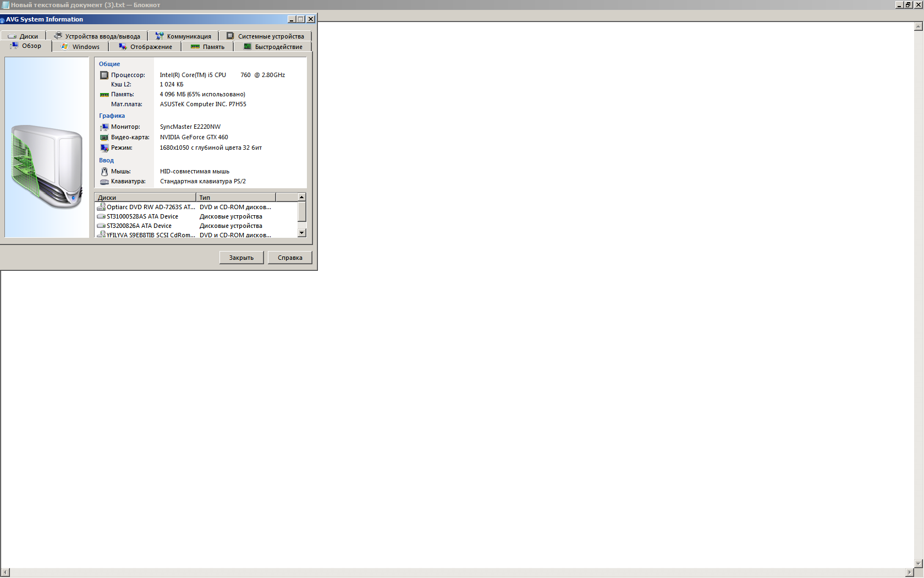
Task: Click the Закрыть button
Action: pyautogui.click(x=241, y=258)
